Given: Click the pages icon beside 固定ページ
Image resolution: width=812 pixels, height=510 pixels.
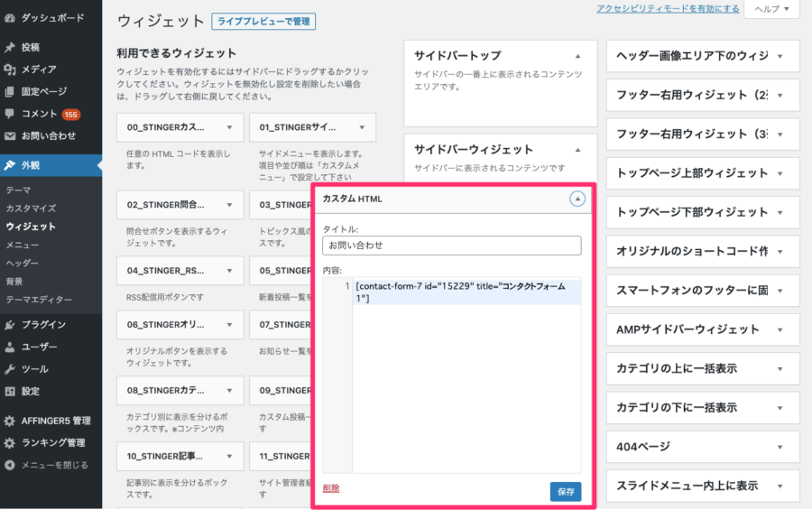Looking at the screenshot, I should tap(9, 91).
